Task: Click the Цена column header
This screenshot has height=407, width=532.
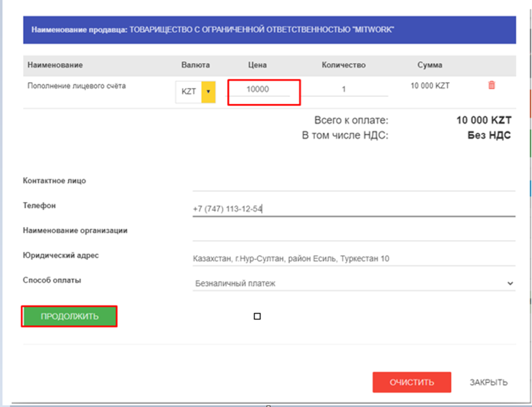Action: pos(257,65)
